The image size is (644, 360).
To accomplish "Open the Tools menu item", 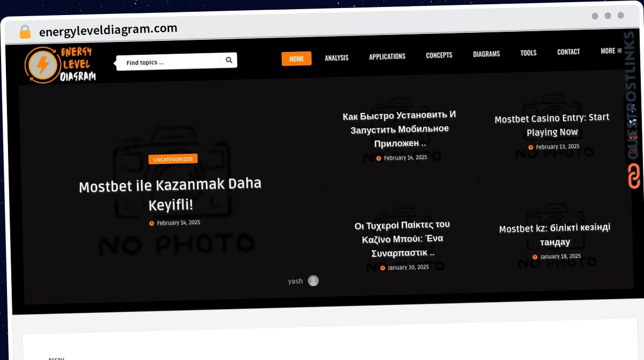I will 529,53.
